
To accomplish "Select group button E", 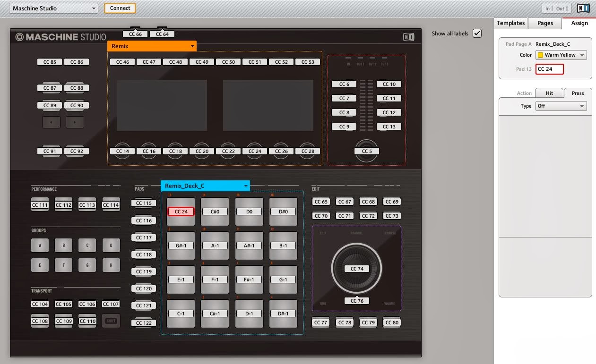I will click(x=40, y=265).
